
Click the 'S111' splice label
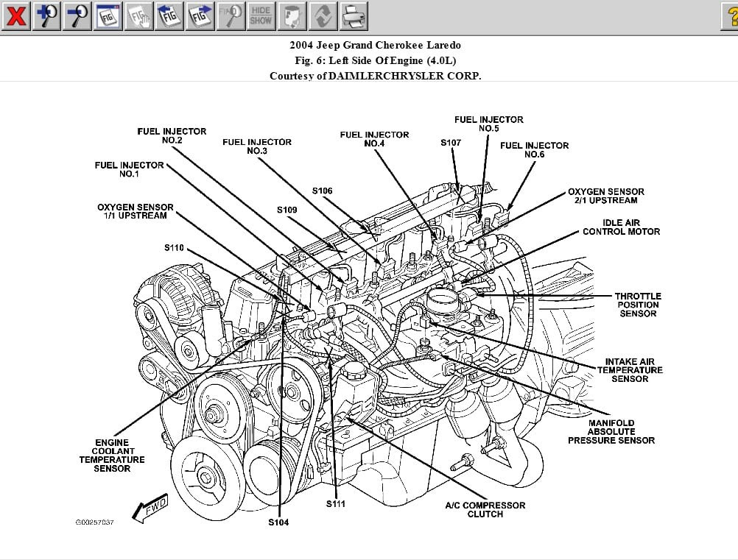click(336, 503)
